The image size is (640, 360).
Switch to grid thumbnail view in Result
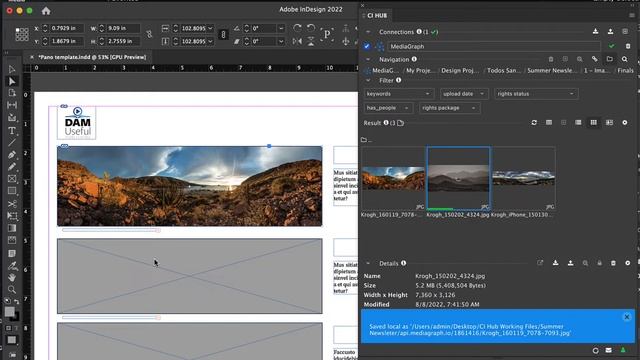pyautogui.click(x=593, y=122)
